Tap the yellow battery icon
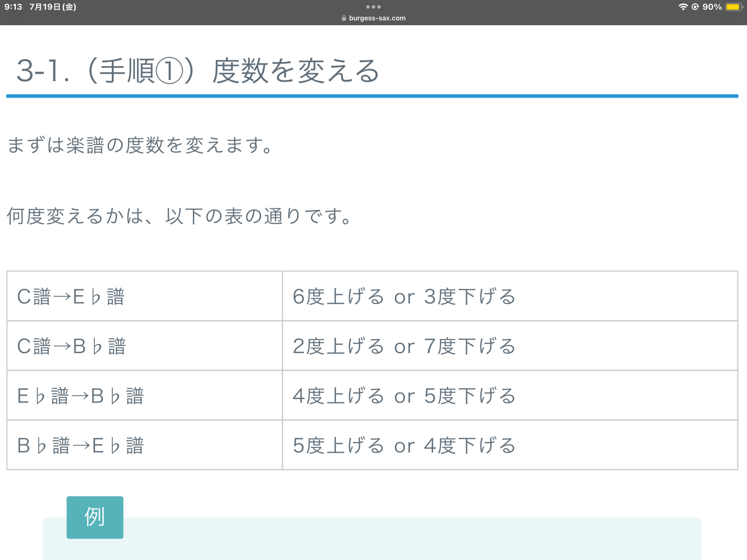 [x=733, y=7]
